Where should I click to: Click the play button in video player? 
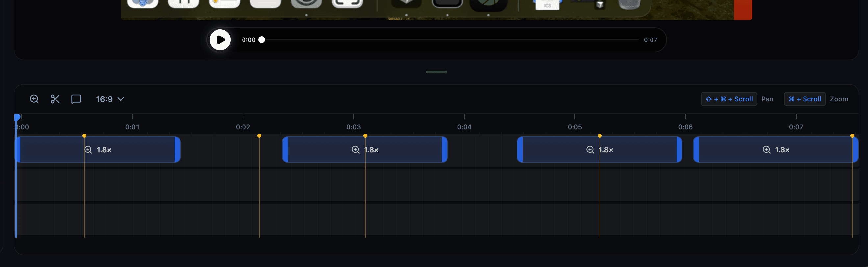coord(220,40)
